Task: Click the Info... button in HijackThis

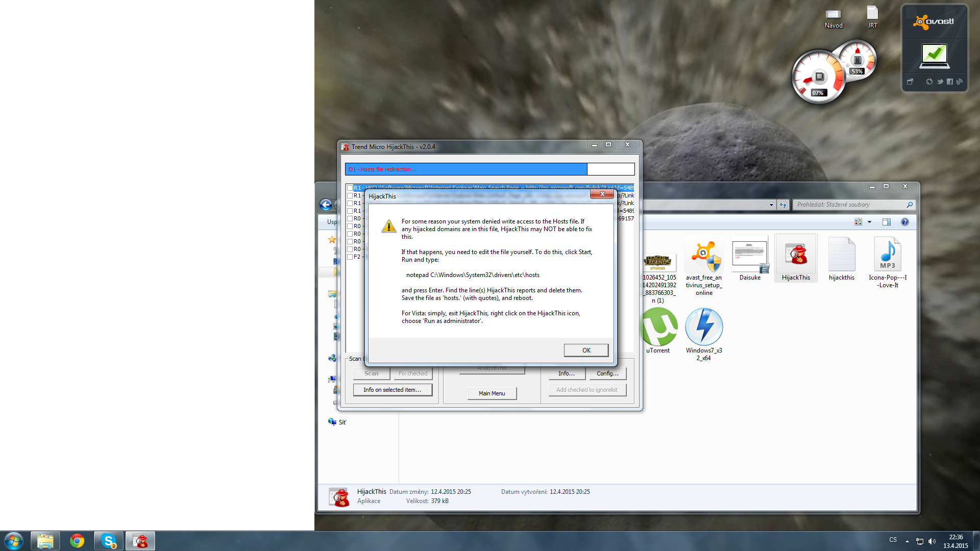Action: click(x=567, y=373)
